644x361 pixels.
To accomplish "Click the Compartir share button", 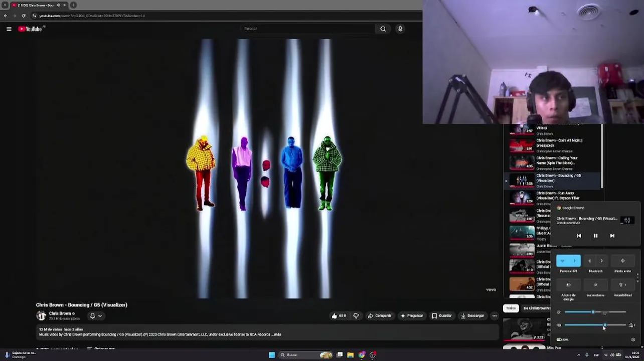I will [x=379, y=316].
